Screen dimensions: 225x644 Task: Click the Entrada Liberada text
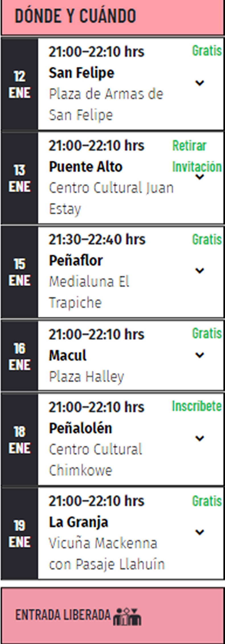63,615
